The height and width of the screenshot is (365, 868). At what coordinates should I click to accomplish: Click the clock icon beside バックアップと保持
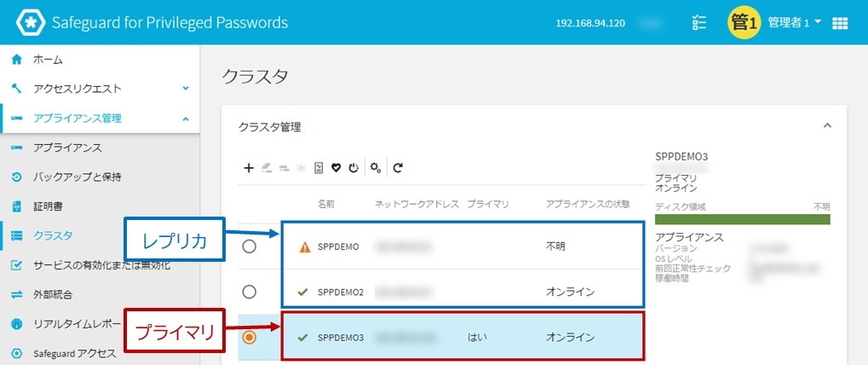coord(16,177)
